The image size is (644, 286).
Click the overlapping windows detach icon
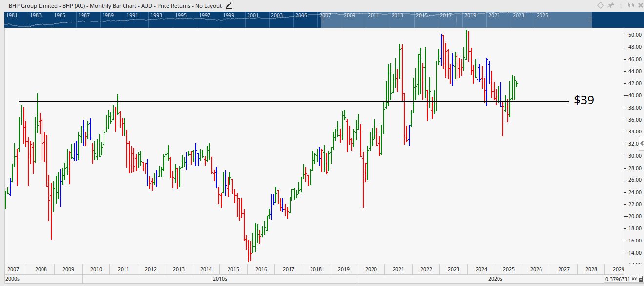point(631,5)
